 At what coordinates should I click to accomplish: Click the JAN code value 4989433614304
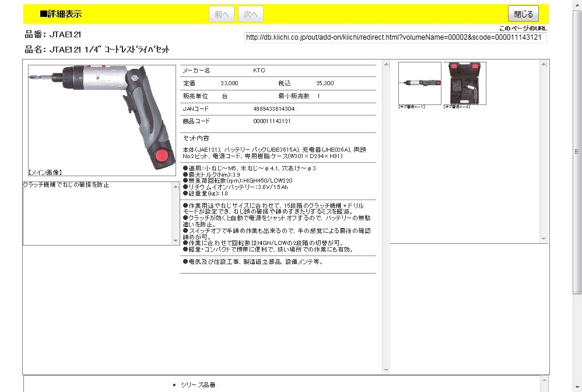pyautogui.click(x=274, y=108)
